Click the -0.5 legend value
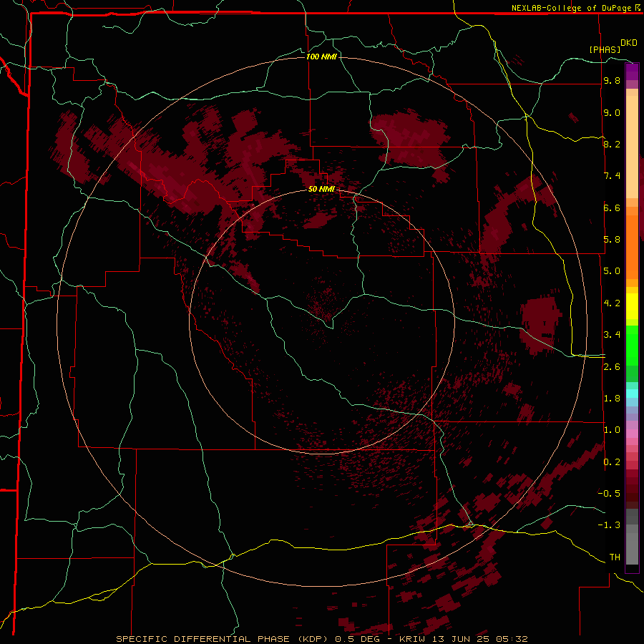Viewport: 644px width, 644px height. pyautogui.click(x=609, y=494)
